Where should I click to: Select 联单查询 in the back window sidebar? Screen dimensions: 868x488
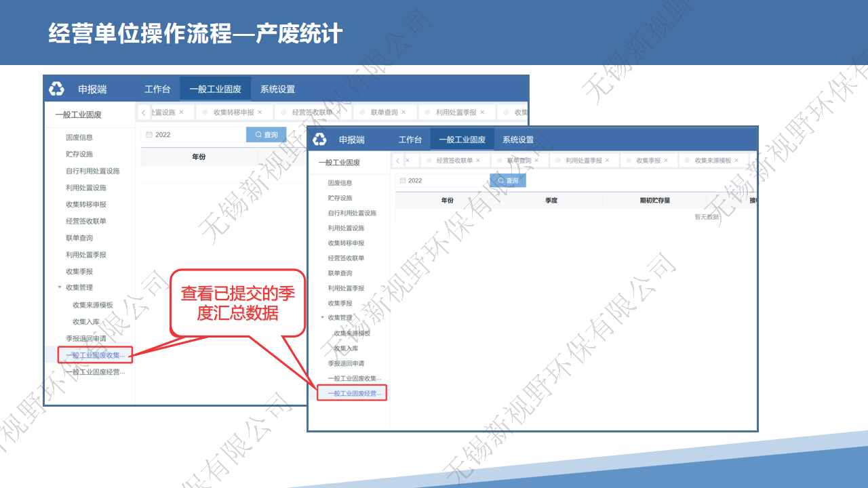[79, 238]
